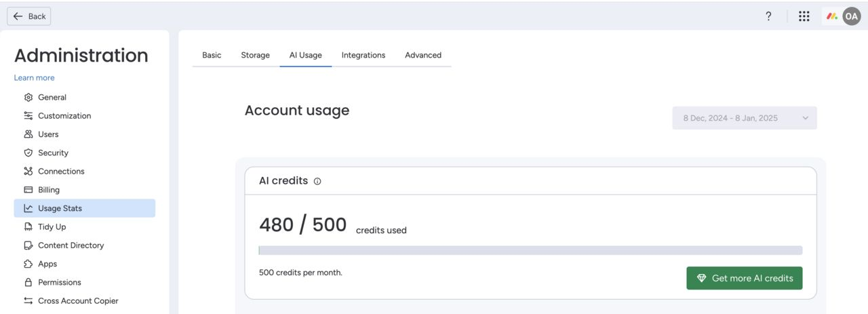The image size is (868, 314).
Task: Click the Get more AI credits button
Action: [x=745, y=278]
